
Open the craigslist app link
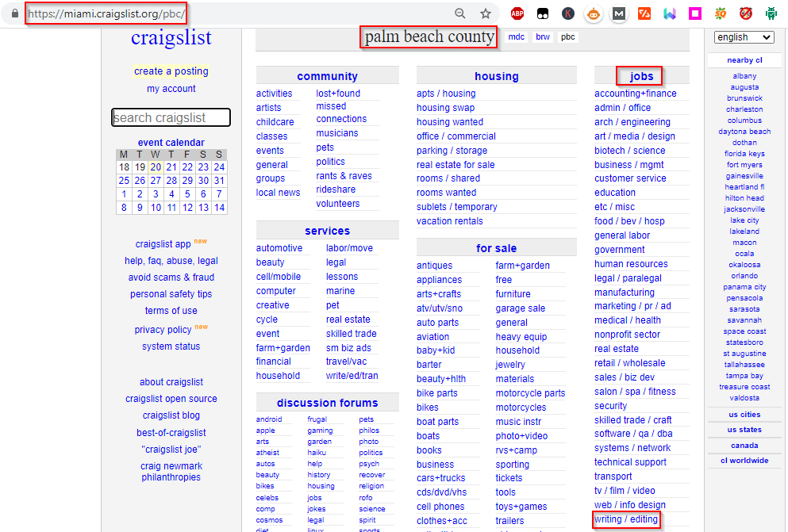[163, 244]
